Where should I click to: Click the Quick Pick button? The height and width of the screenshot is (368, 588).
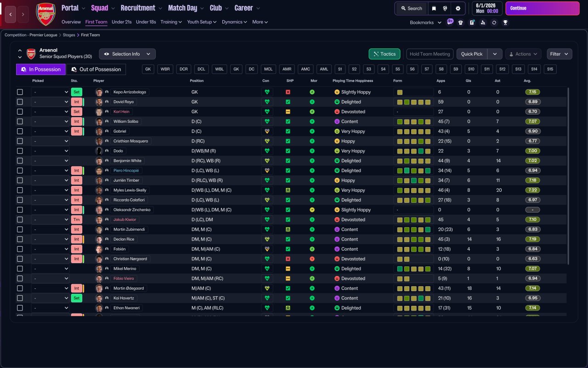472,54
